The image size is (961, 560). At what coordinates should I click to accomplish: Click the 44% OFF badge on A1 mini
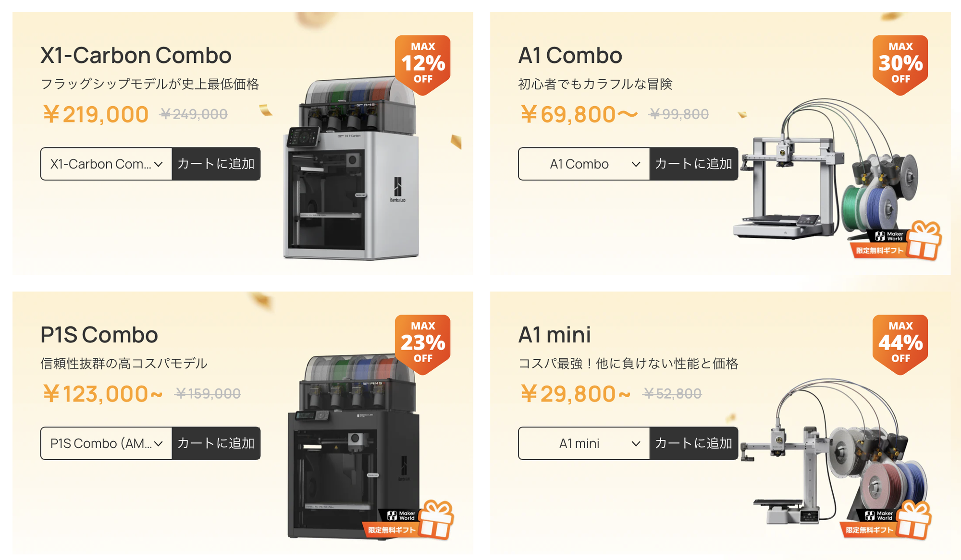[900, 344]
